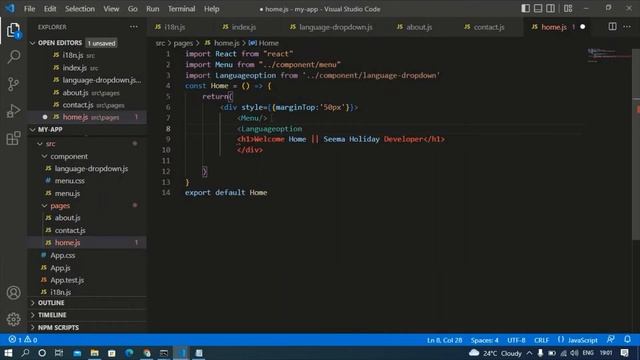Click Ln 8, Col 28 status item
The image size is (640, 360).
coord(444,340)
